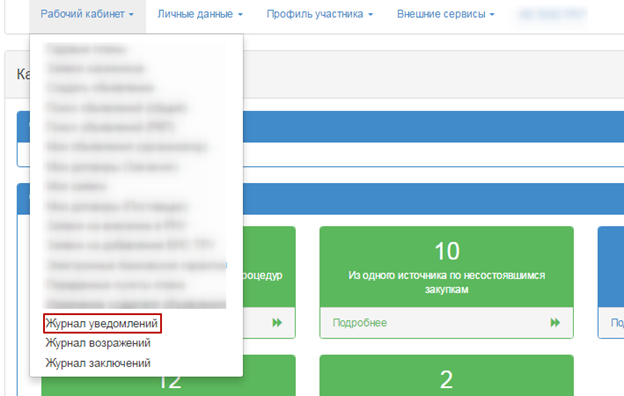
Task: Choose Журнал заключений menu item
Action: pos(98,363)
